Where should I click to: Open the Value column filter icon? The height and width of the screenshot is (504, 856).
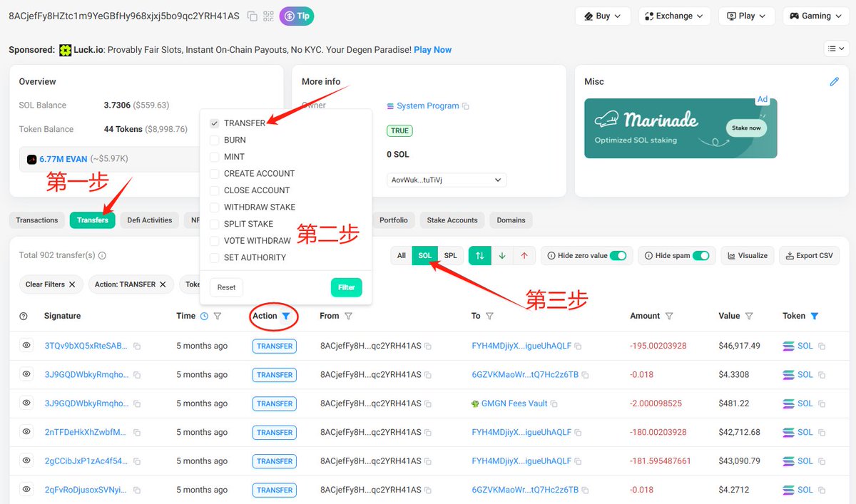point(749,316)
